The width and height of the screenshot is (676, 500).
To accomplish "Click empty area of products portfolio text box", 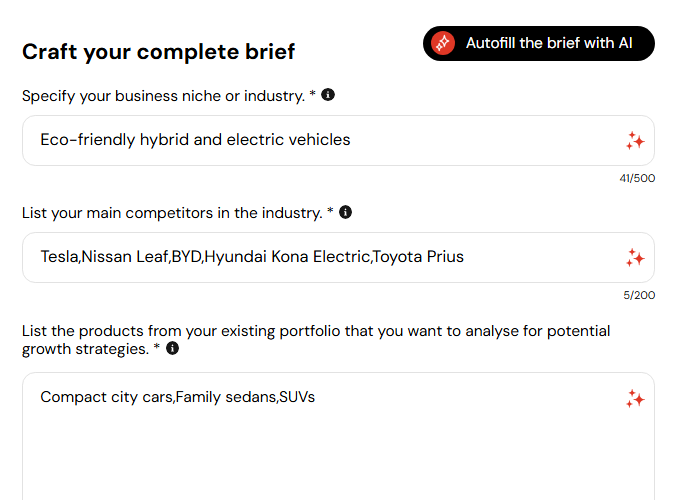I will (338, 457).
